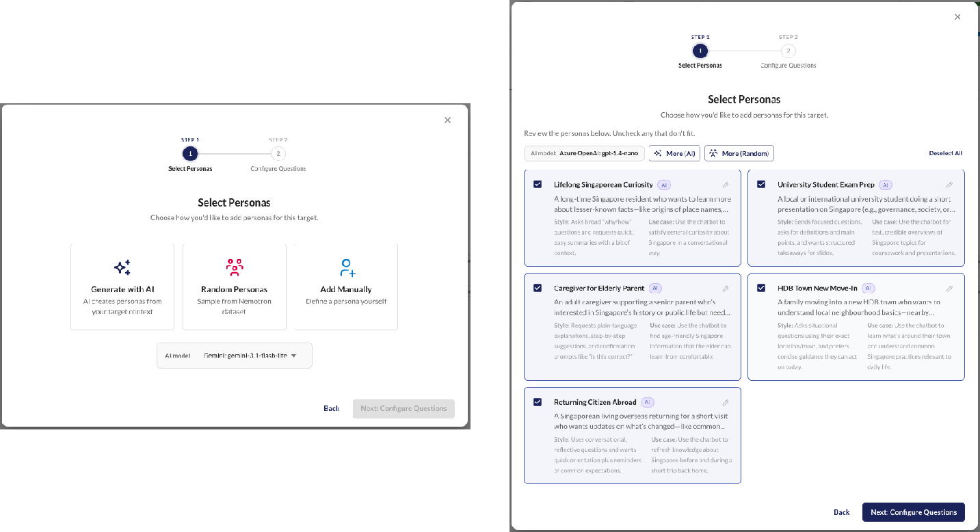Select the Add Manually card title
The width and height of the screenshot is (980, 532).
coord(346,289)
